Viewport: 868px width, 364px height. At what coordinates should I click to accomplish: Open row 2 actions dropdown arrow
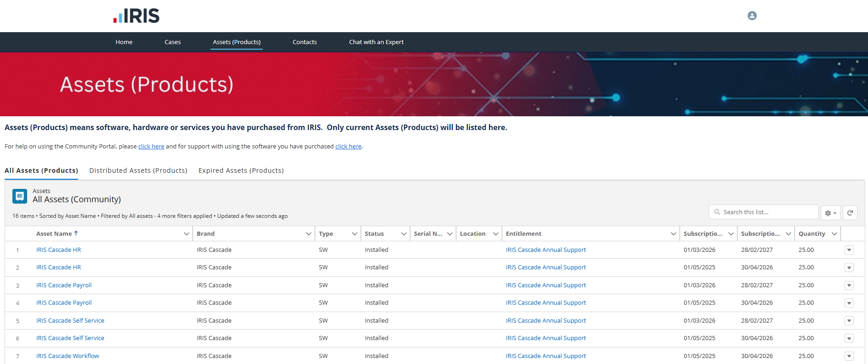pos(849,267)
